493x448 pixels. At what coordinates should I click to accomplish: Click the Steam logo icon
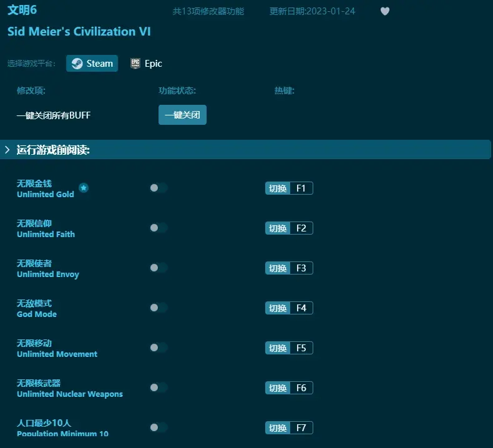tap(77, 64)
